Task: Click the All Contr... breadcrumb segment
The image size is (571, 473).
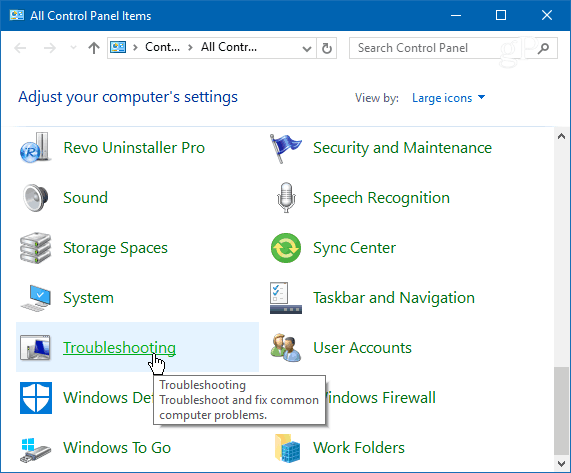Action: [229, 47]
